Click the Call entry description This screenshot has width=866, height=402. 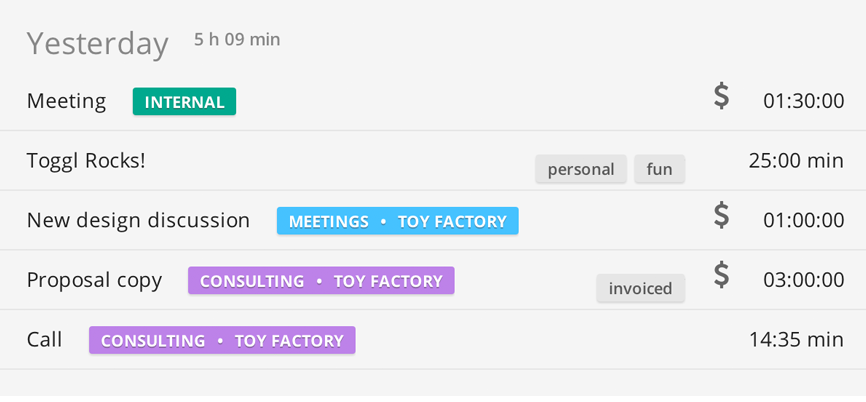44,340
